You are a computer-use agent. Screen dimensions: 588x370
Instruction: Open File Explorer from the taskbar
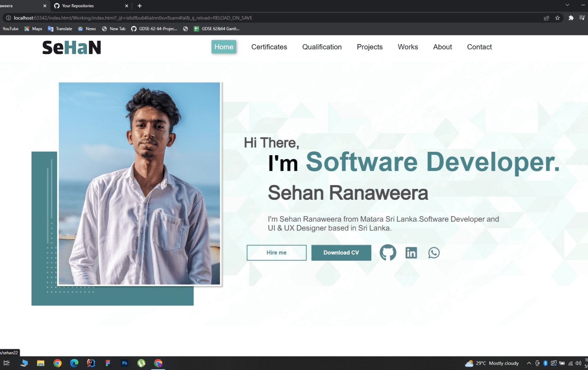41,363
